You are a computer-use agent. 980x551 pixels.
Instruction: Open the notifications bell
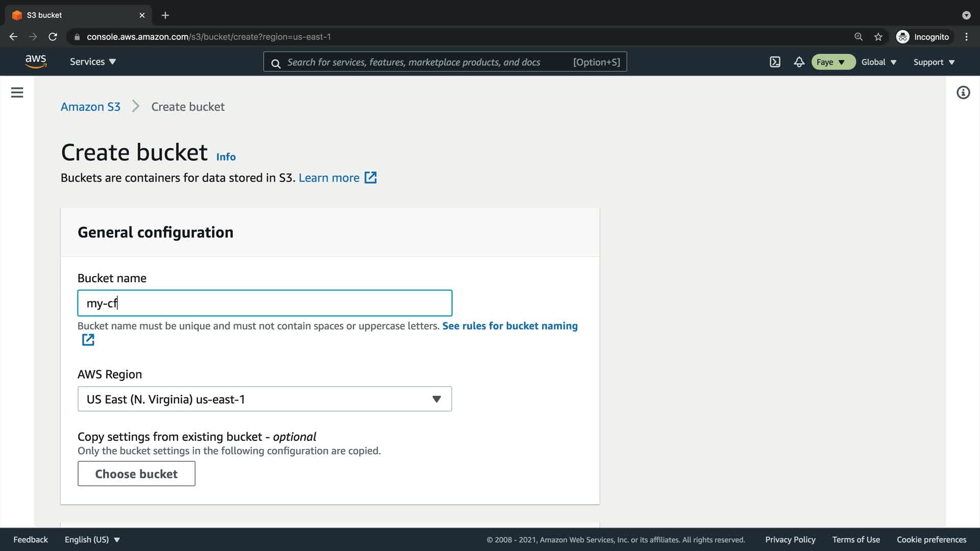click(x=799, y=62)
